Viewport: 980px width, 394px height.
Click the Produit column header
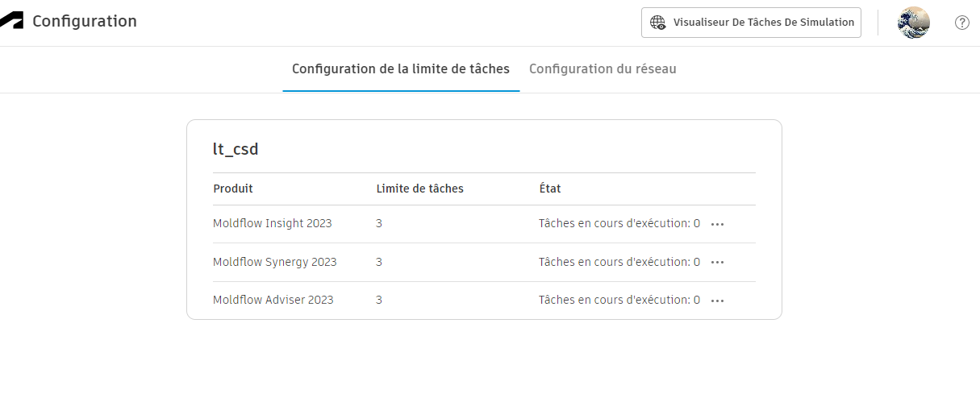tap(233, 189)
